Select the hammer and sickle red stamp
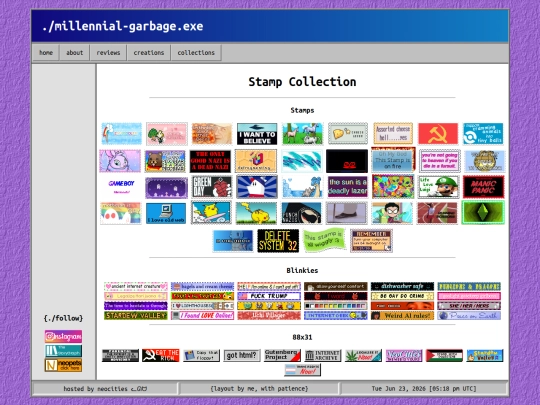The image size is (540, 405). [x=438, y=134]
